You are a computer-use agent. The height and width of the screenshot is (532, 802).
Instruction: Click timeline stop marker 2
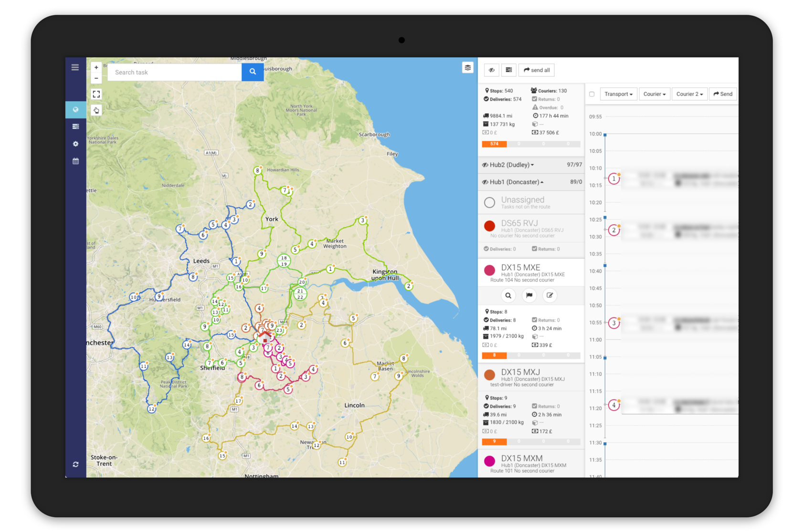(x=614, y=230)
